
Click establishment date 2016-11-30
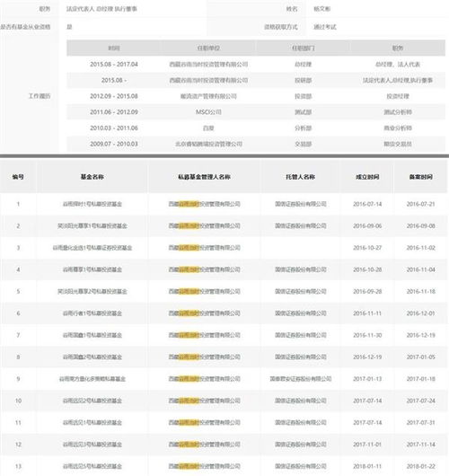367,335
